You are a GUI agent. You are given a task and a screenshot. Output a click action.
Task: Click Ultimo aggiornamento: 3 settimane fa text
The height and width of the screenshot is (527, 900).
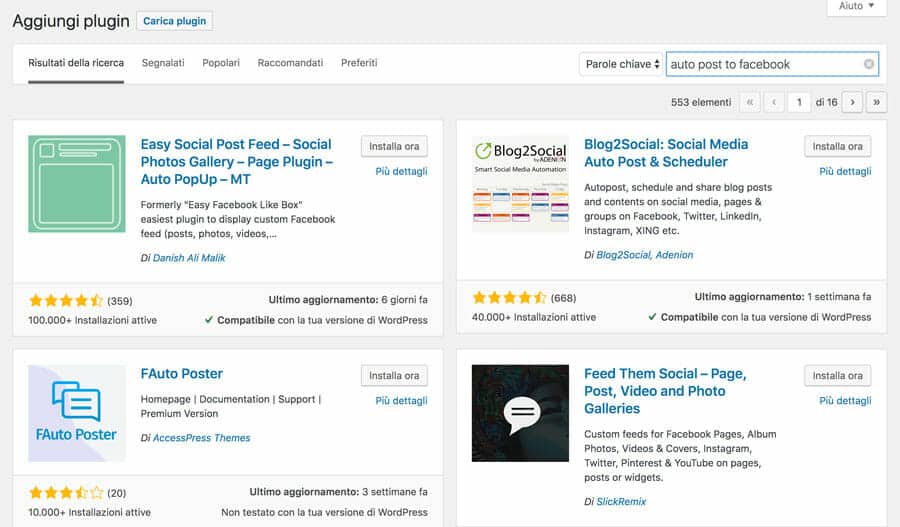(x=338, y=492)
